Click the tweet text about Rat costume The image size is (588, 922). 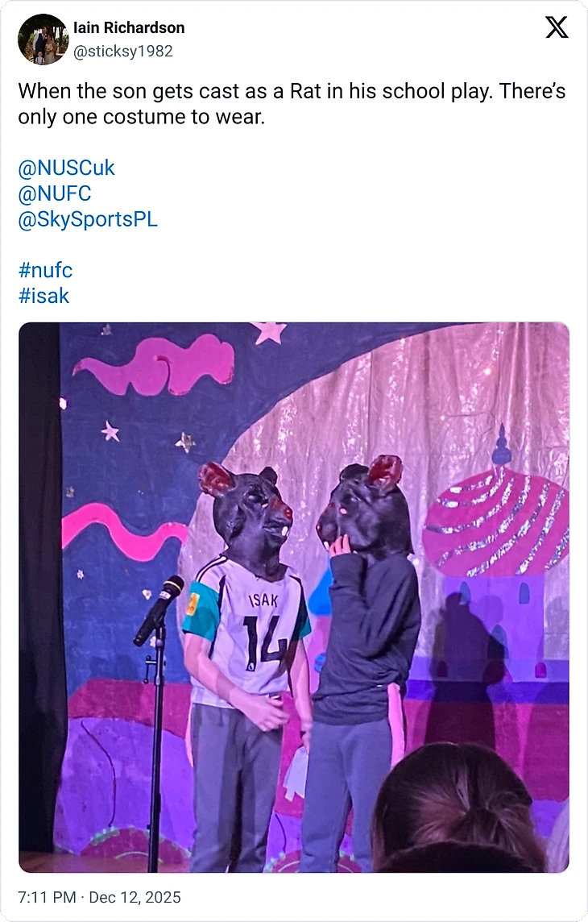pos(292,104)
